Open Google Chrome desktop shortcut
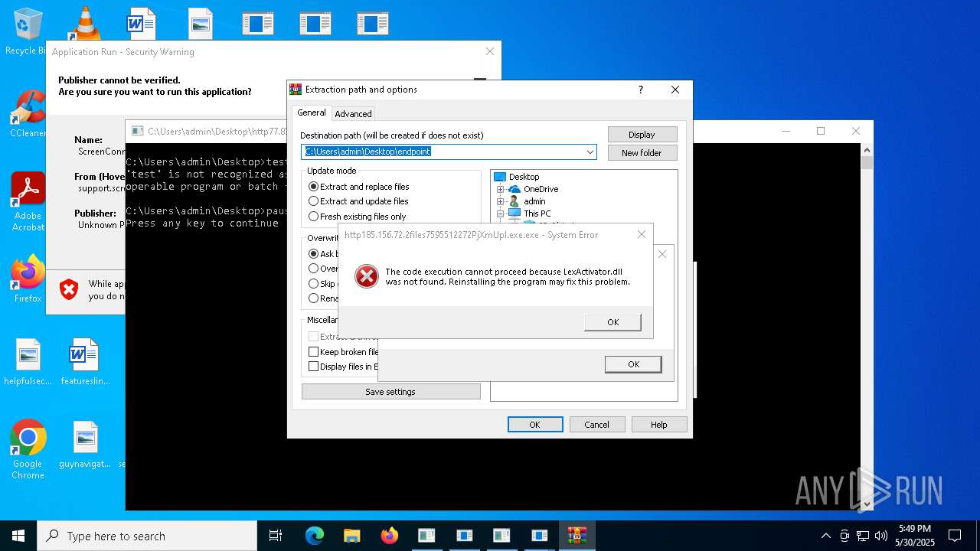This screenshot has height=551, width=980. tap(28, 449)
